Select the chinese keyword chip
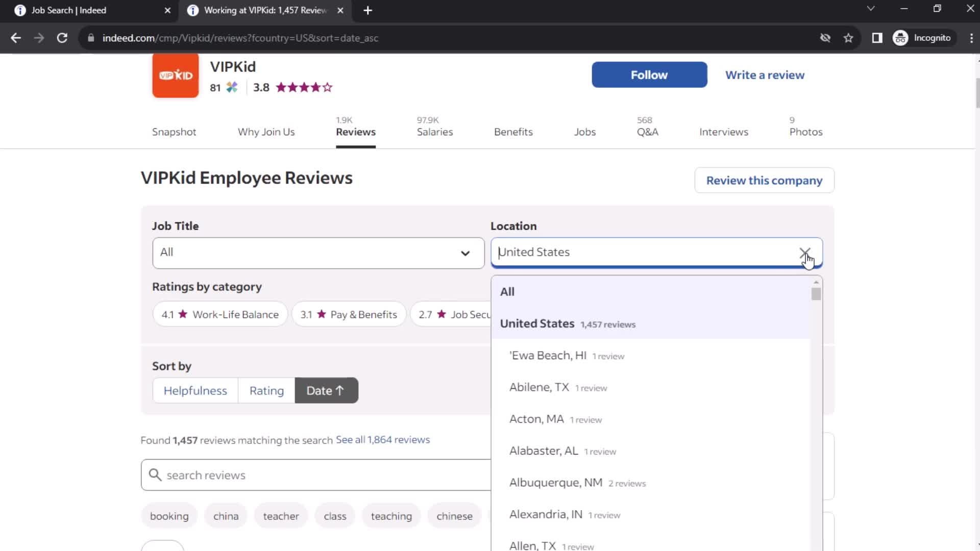Viewport: 980px width, 551px height. (454, 516)
